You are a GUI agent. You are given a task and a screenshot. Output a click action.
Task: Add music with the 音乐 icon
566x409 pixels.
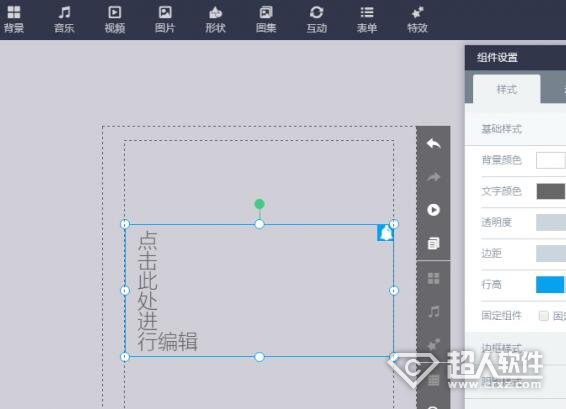click(64, 19)
